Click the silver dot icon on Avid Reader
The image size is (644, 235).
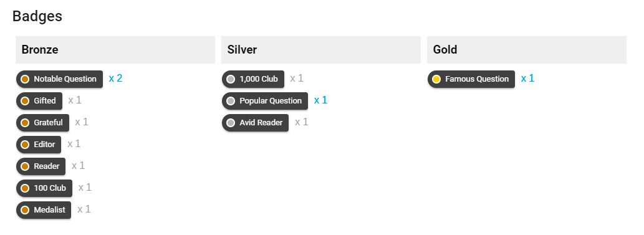[x=231, y=122]
